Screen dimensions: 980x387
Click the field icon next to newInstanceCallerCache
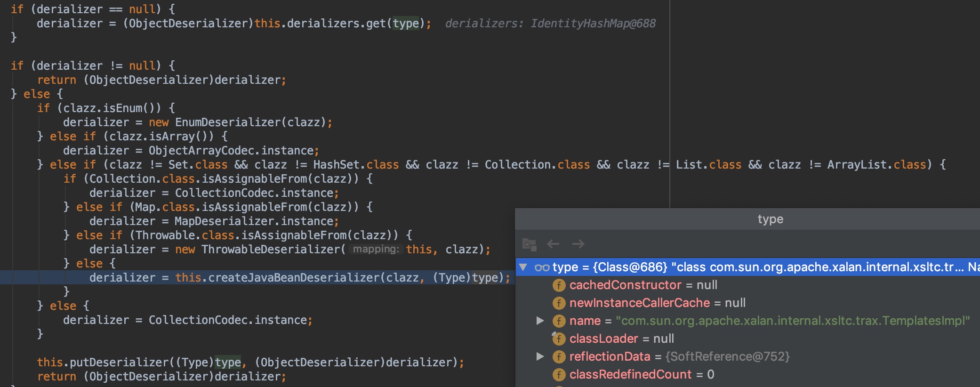559,303
